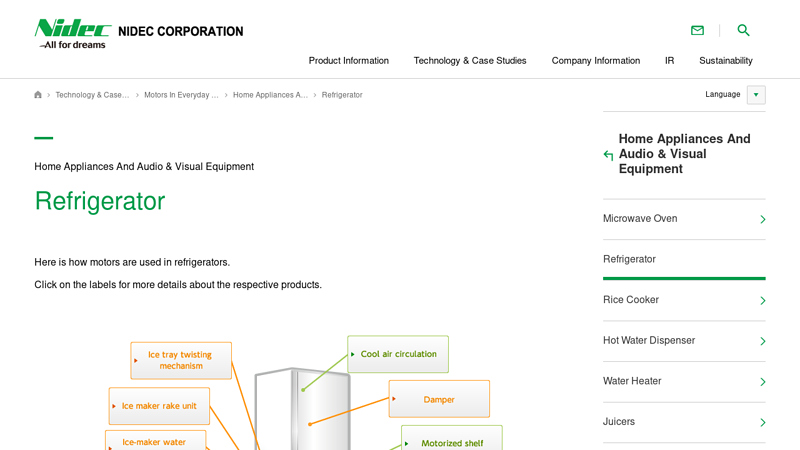Screen dimensions: 800x450
Task: Click the chevron next to Juicers
Action: pos(762,423)
